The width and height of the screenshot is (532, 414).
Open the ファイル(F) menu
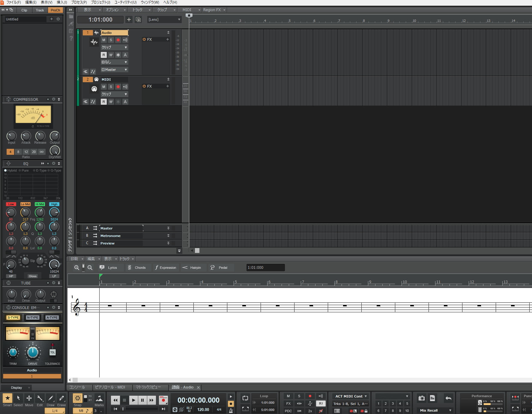pyautogui.click(x=13, y=2)
